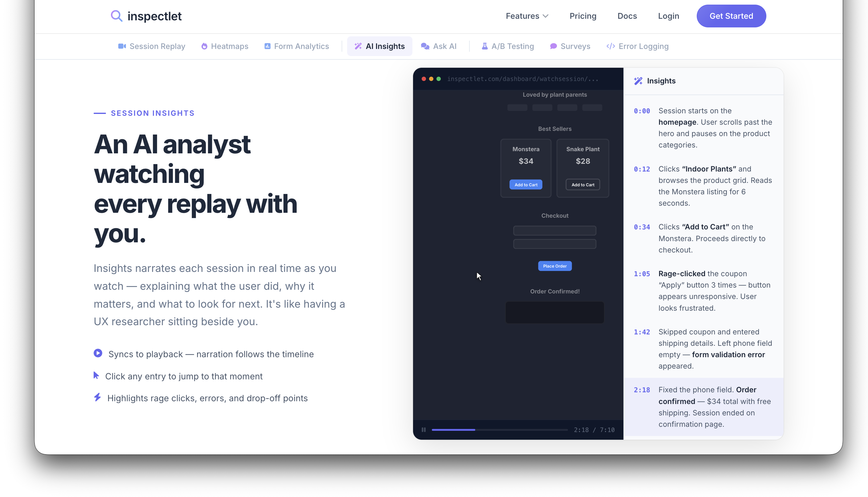Switch to the Pricing page
868x497 pixels.
click(583, 16)
